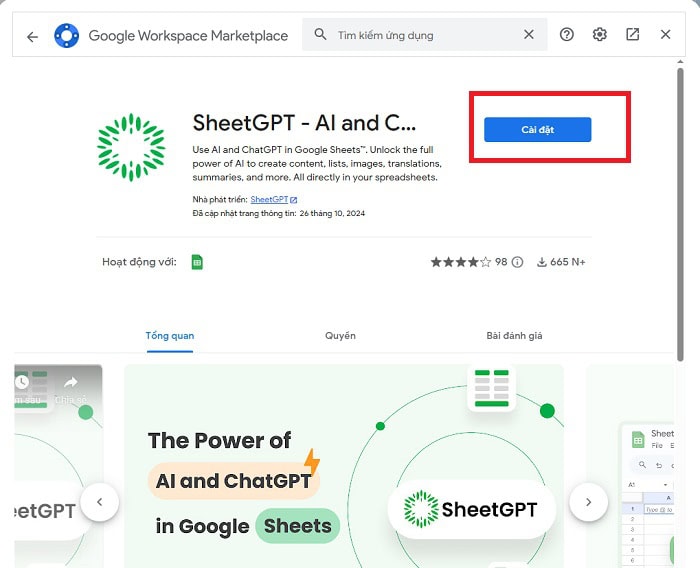Switch to the Quyền tab
Screen dimensions: 700x568
pyautogui.click(x=340, y=336)
